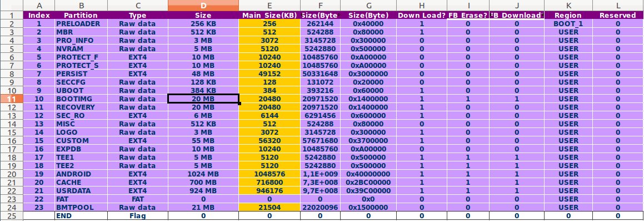Click the '716800' main size cell
The image size is (644, 221).
pyautogui.click(x=269, y=183)
